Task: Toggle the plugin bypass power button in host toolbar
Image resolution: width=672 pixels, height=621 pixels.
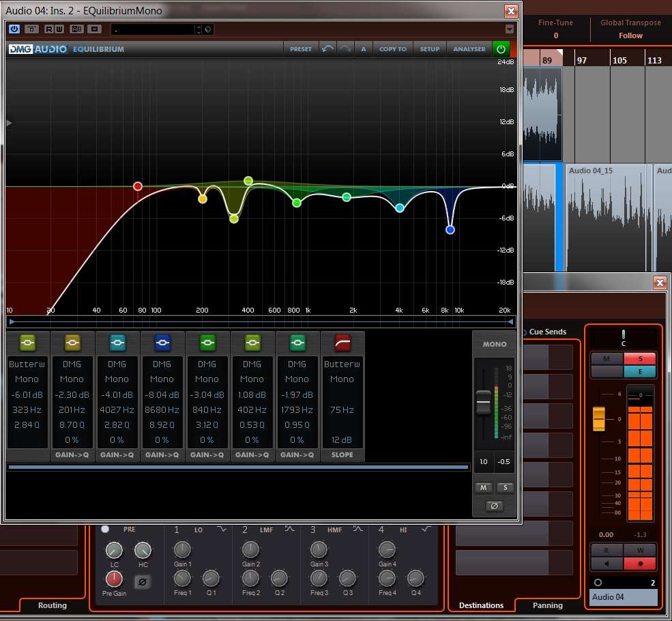Action: (14, 29)
